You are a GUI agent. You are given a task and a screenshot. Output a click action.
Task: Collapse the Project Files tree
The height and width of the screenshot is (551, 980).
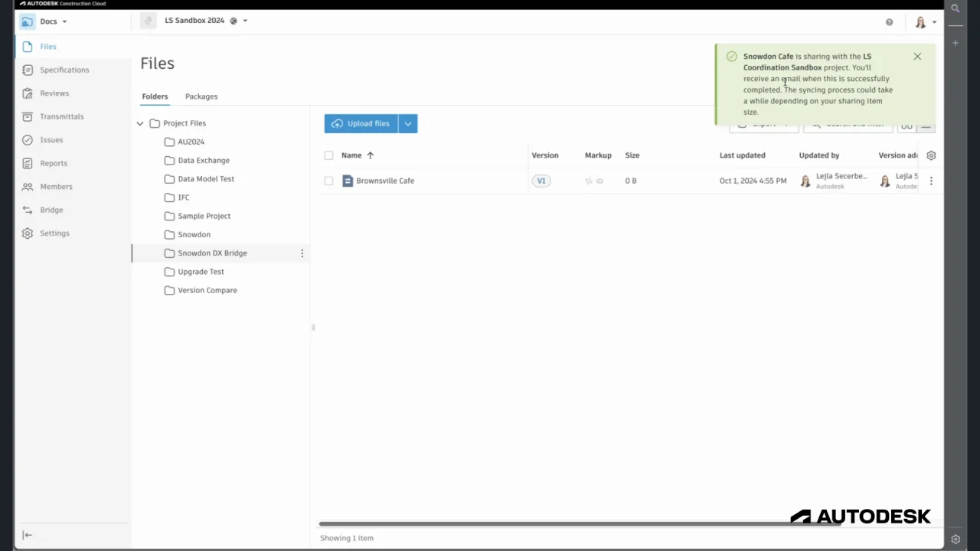coord(140,123)
